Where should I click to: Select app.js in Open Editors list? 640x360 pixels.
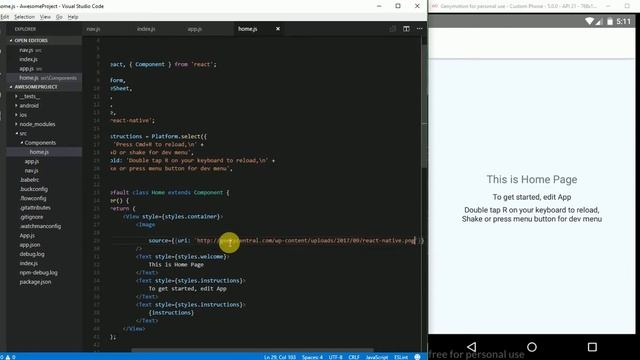click(30, 69)
